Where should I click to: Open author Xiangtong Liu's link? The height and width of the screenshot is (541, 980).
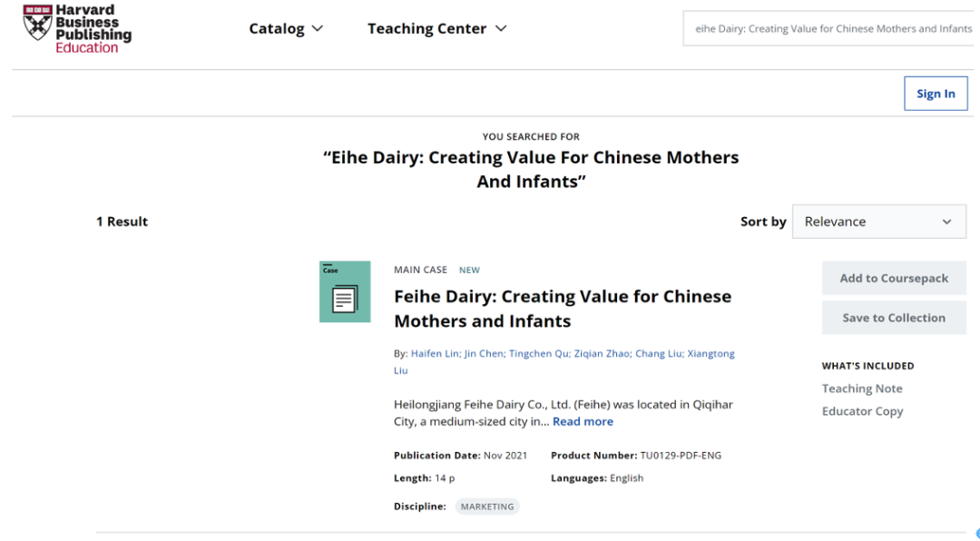coord(564,361)
